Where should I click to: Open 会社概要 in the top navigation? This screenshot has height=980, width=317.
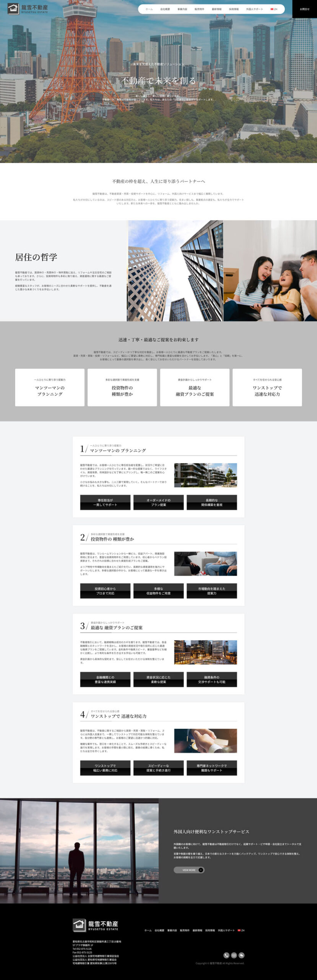coord(165,9)
